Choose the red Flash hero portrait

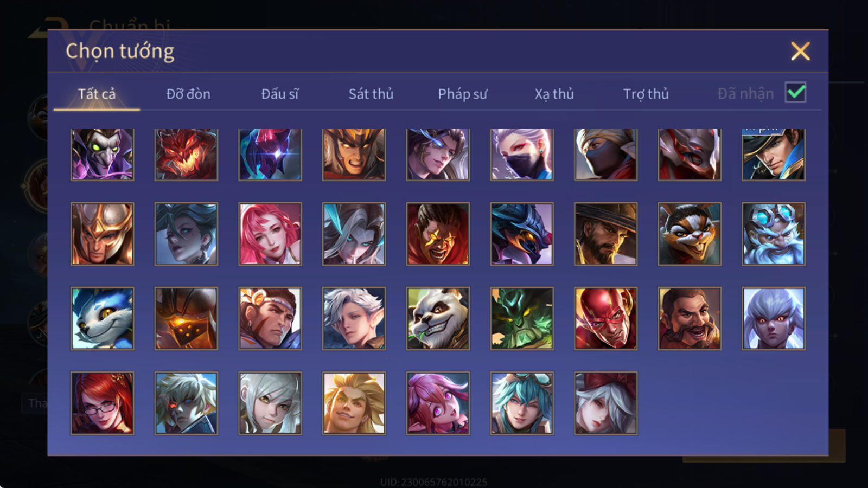click(x=605, y=318)
